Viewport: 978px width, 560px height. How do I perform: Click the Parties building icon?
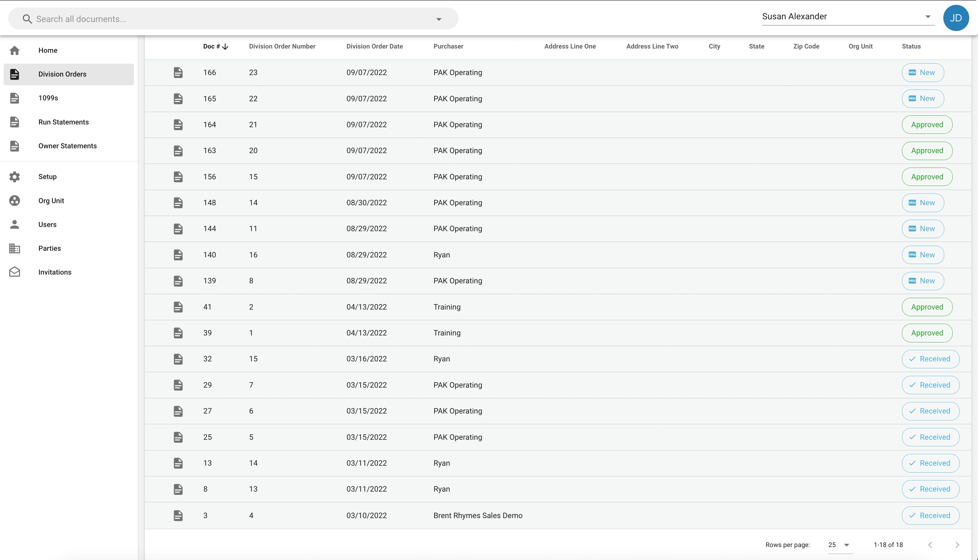point(14,248)
